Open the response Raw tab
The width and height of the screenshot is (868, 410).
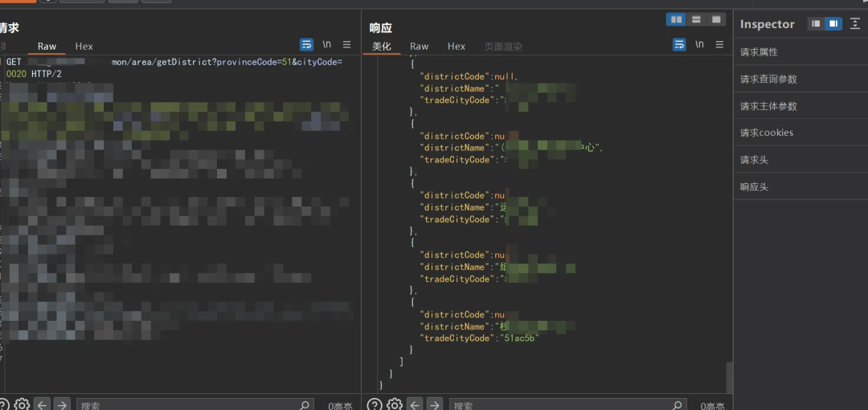(419, 47)
